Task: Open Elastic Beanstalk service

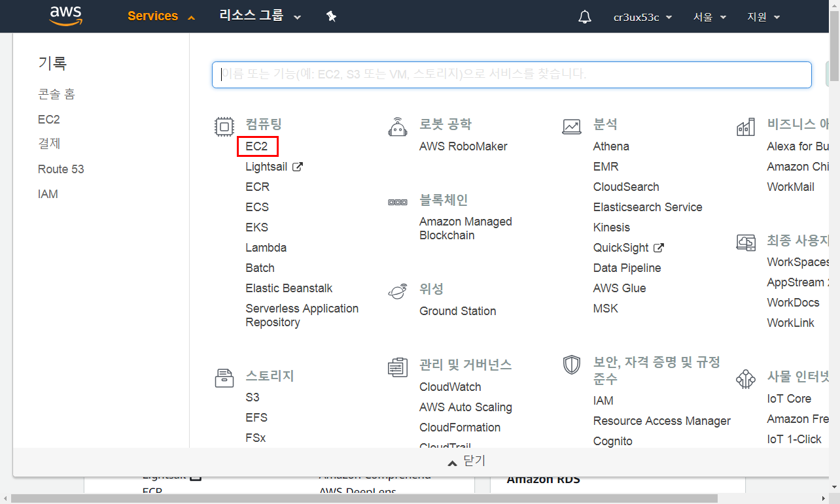Action: [x=289, y=288]
